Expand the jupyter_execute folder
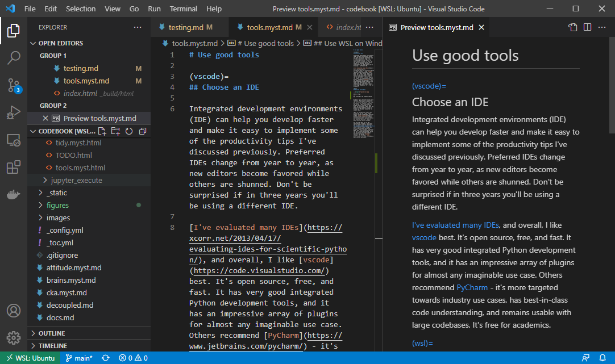 (x=89, y=180)
